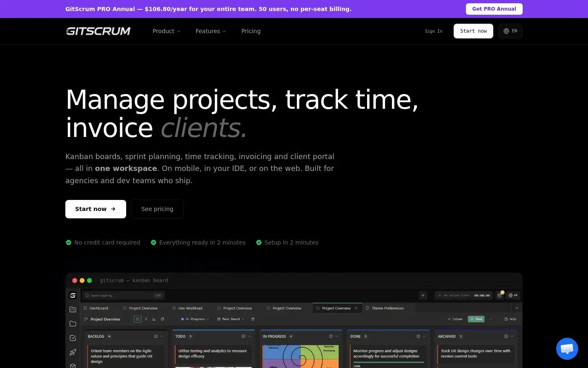Open the Theme Preferences tab
Viewport: 588px width, 368px height.
click(x=385, y=308)
